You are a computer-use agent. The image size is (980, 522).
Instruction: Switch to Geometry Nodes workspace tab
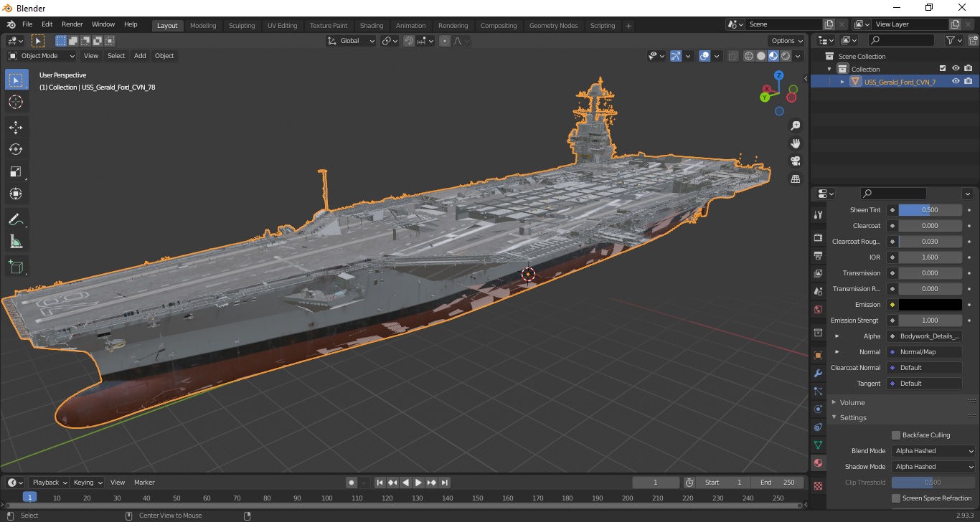pyautogui.click(x=553, y=26)
